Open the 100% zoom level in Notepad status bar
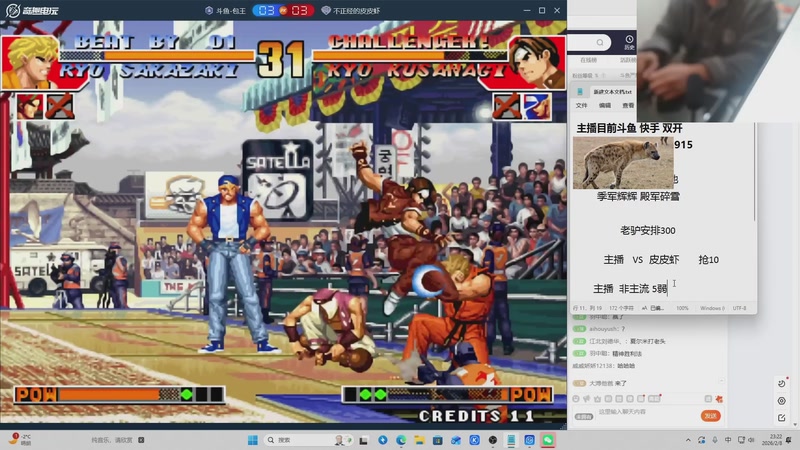Screen dimensions: 800x450 click(682, 308)
